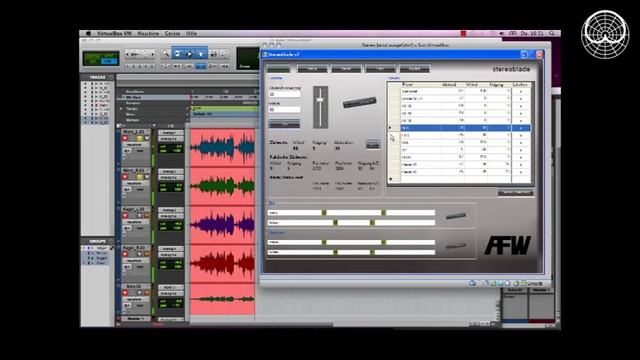Open the input path selector of the green waveform track
The width and height of the screenshot is (640, 360).
[170, 171]
